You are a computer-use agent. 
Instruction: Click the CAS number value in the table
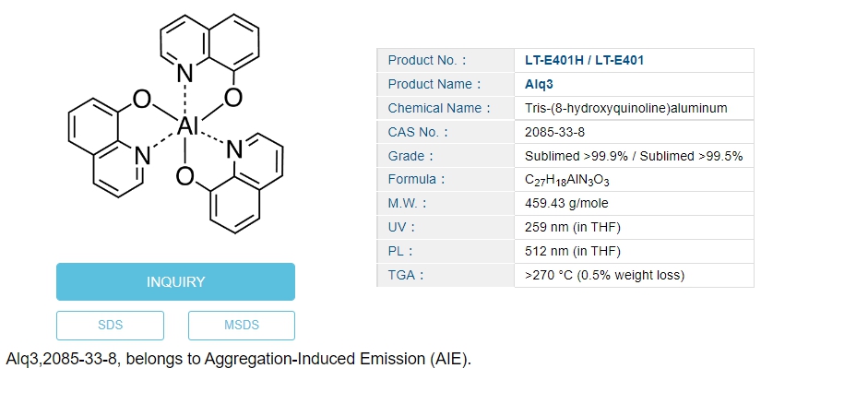point(554,132)
